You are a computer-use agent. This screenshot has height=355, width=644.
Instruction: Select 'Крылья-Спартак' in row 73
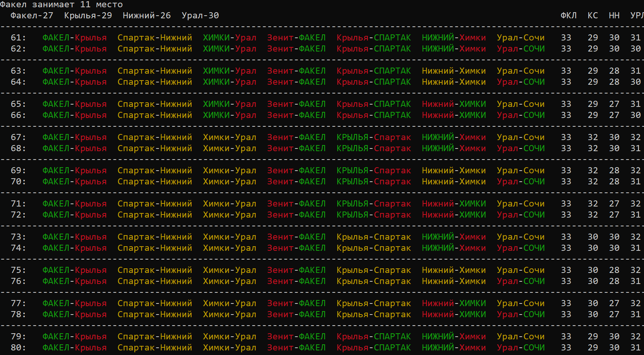(374, 237)
